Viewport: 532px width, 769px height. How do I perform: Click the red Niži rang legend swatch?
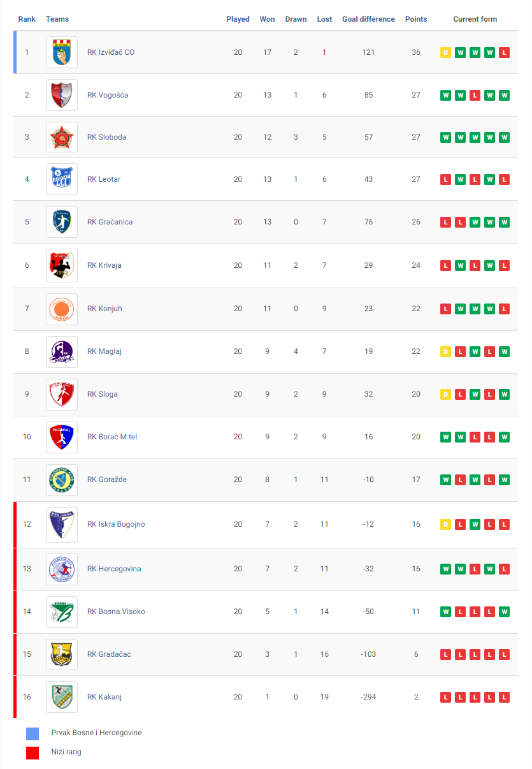click(32, 752)
